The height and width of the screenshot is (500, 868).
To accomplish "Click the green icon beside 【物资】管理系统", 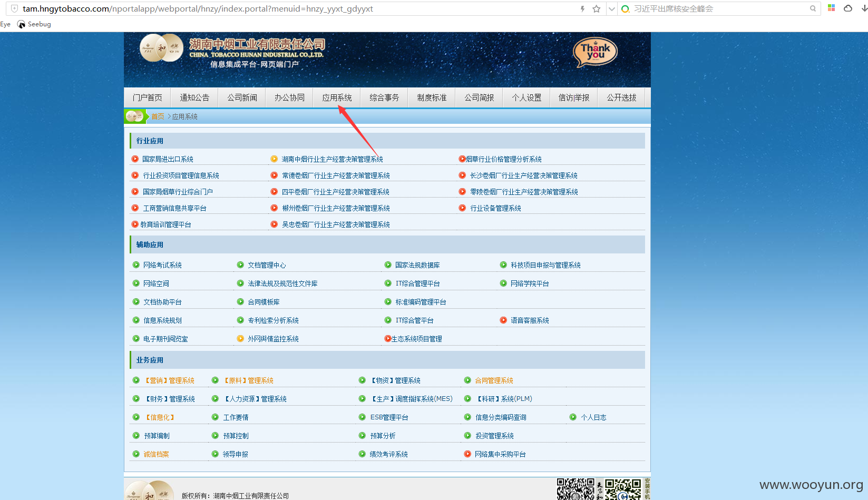I will point(362,380).
